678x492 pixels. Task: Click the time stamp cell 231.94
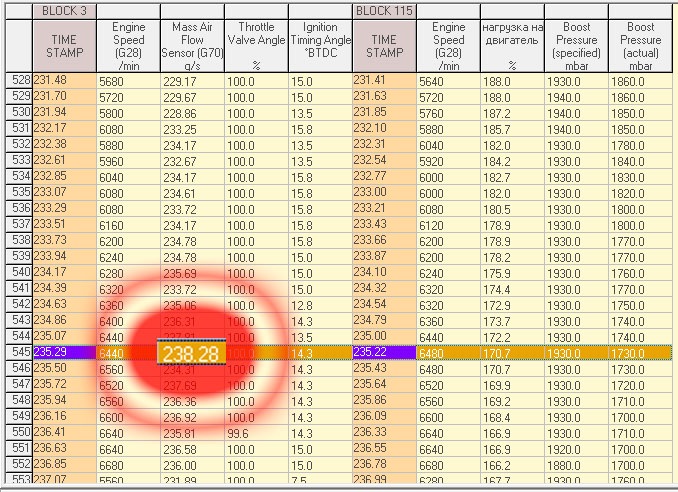[64, 113]
